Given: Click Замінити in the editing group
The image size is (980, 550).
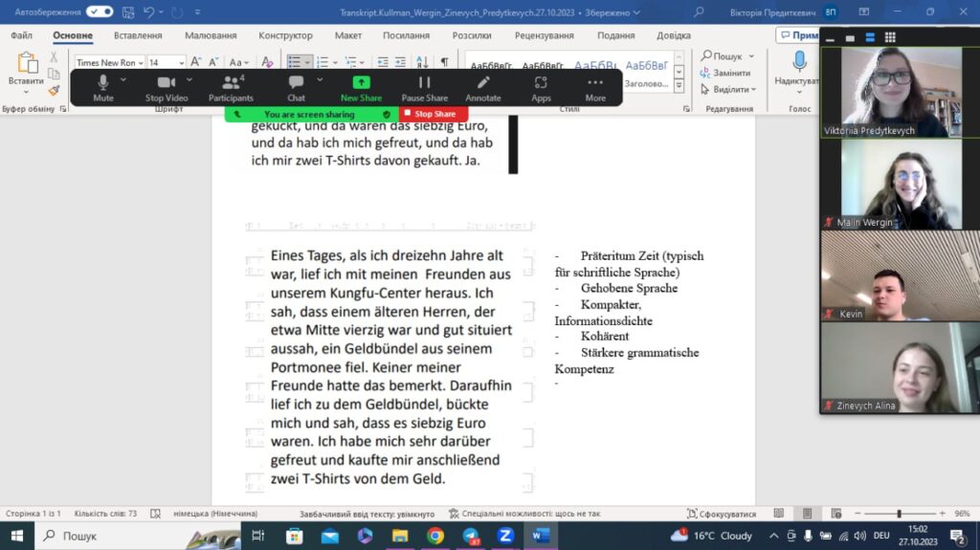Looking at the screenshot, I should coord(730,73).
